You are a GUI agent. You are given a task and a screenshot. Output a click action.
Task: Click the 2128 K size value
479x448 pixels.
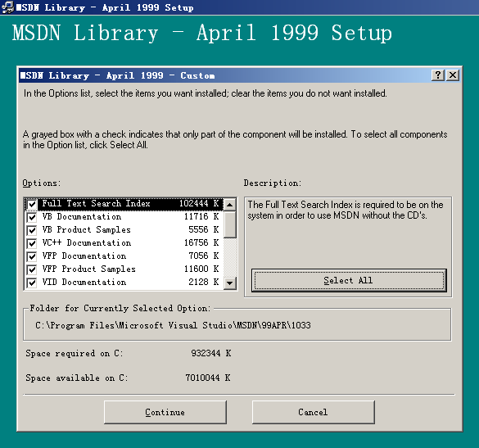204,283
